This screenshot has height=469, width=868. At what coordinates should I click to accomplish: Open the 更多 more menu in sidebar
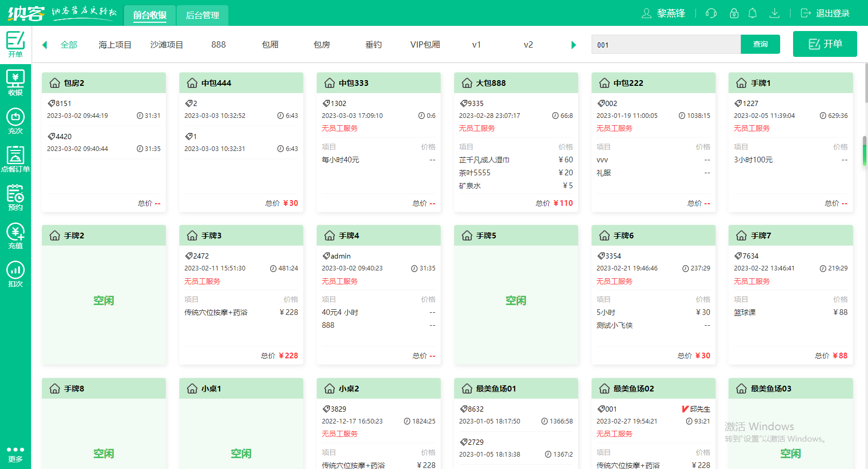coord(15,454)
